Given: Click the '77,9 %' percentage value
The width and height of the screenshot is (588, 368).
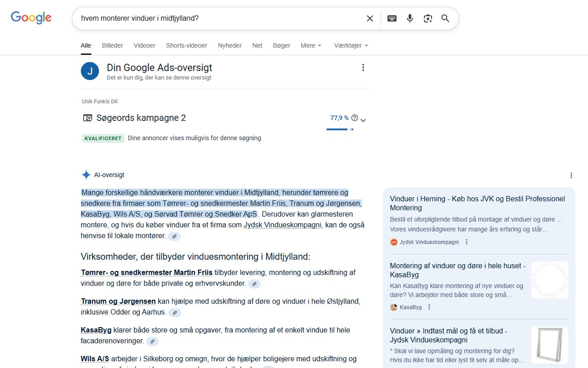Looking at the screenshot, I should pos(339,118).
